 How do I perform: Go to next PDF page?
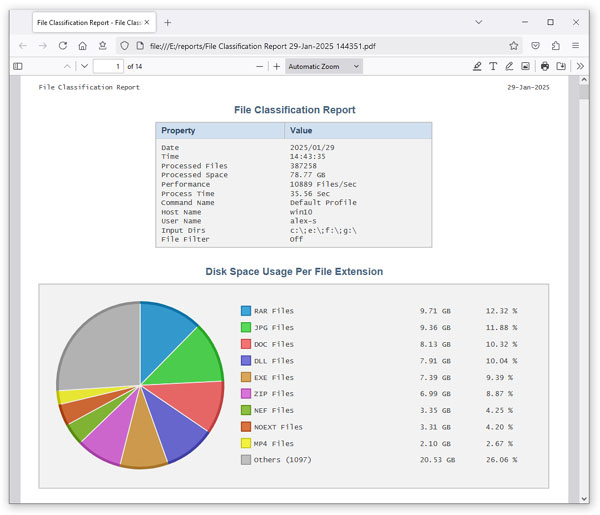pyautogui.click(x=84, y=66)
